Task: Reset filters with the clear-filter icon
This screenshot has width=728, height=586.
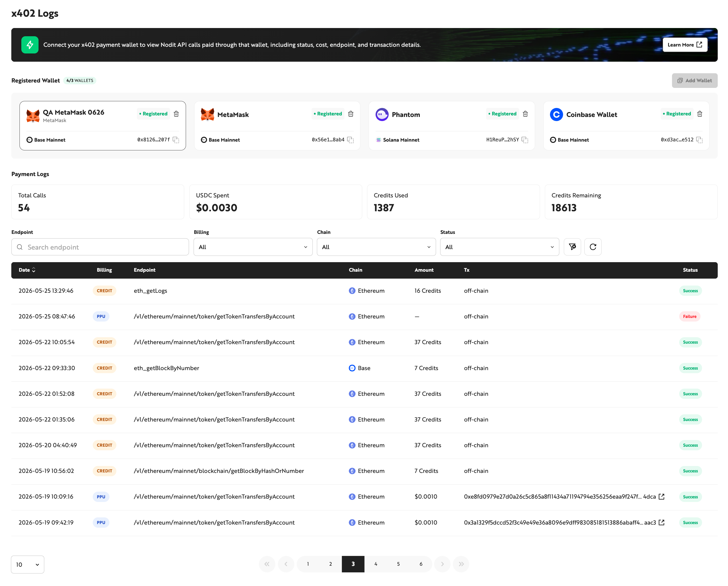Action: tap(572, 247)
